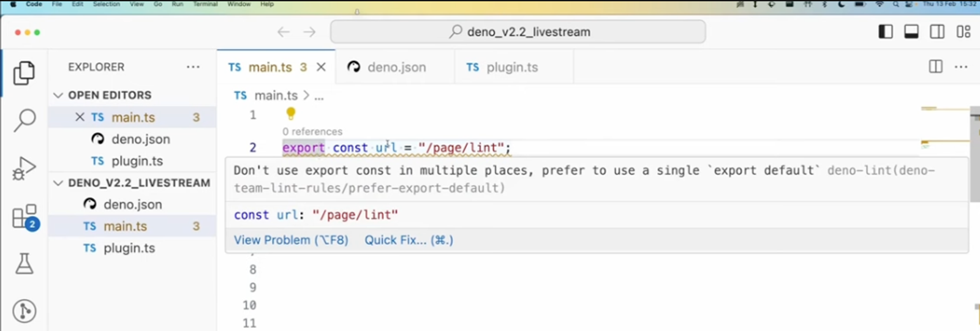Viewport: 980px width, 331px height.
Task: Open the Extensions view icon
Action: [x=24, y=217]
